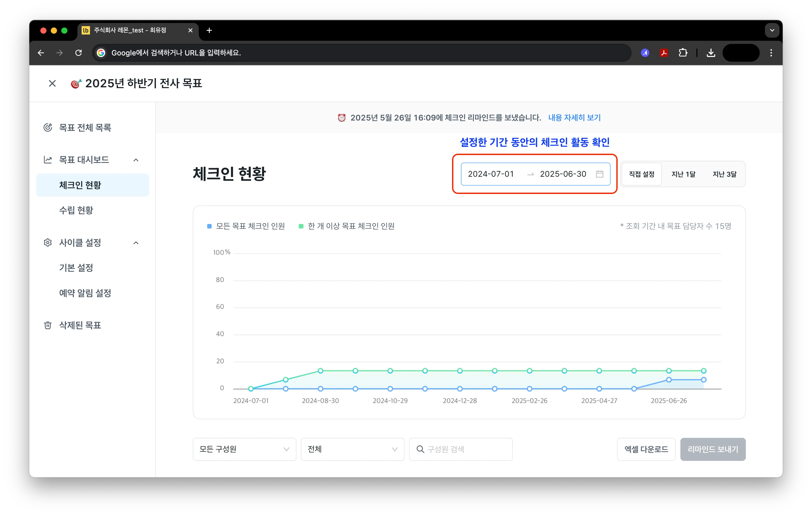Click the magnifier icon in 구성원 검색
Image resolution: width=812 pixels, height=516 pixels.
[420, 449]
